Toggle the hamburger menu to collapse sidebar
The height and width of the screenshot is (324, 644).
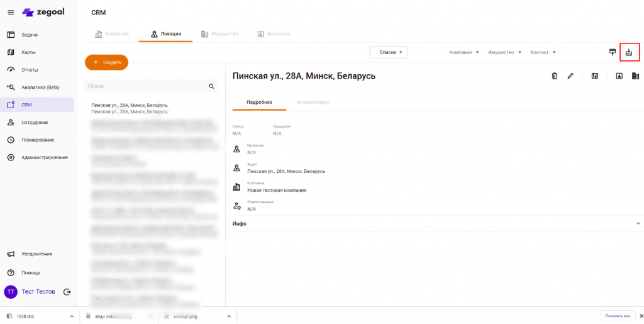click(11, 13)
